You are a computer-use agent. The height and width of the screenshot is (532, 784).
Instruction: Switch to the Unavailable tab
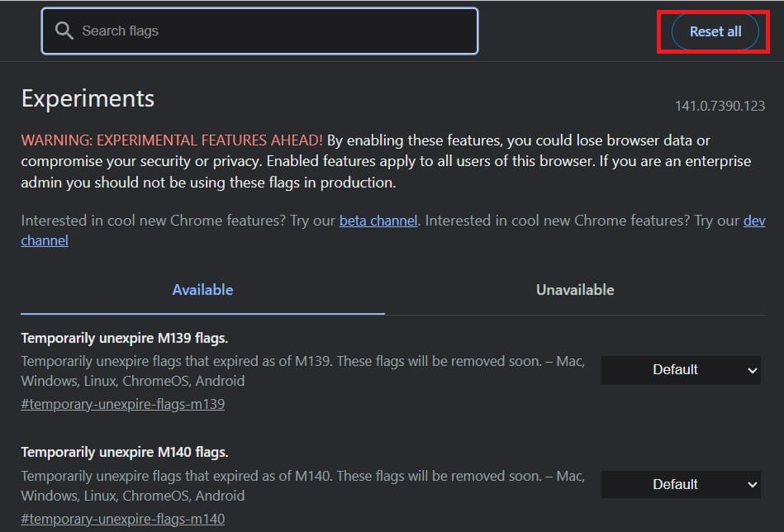[575, 290]
